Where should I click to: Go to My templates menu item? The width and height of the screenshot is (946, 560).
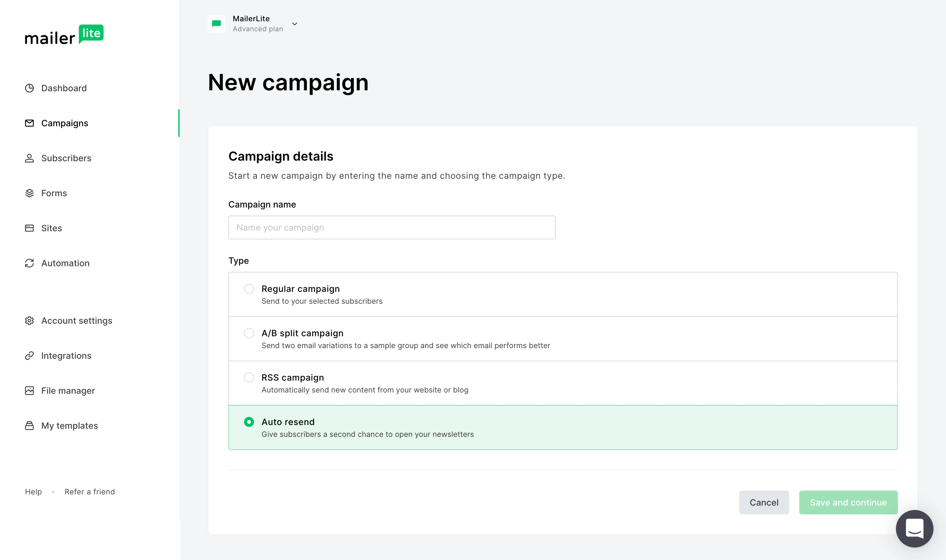tap(69, 426)
